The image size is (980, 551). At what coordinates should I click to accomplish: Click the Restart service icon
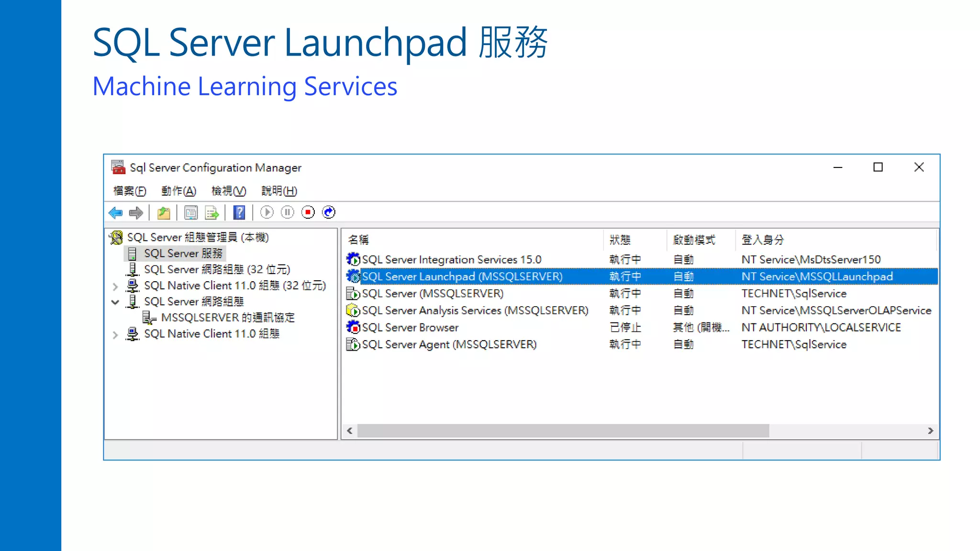coord(329,212)
